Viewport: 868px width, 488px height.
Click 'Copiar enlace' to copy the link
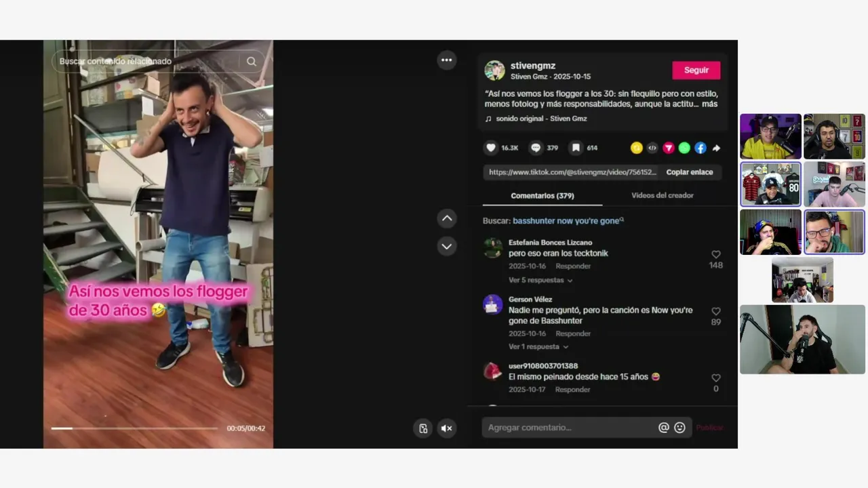[x=689, y=172]
